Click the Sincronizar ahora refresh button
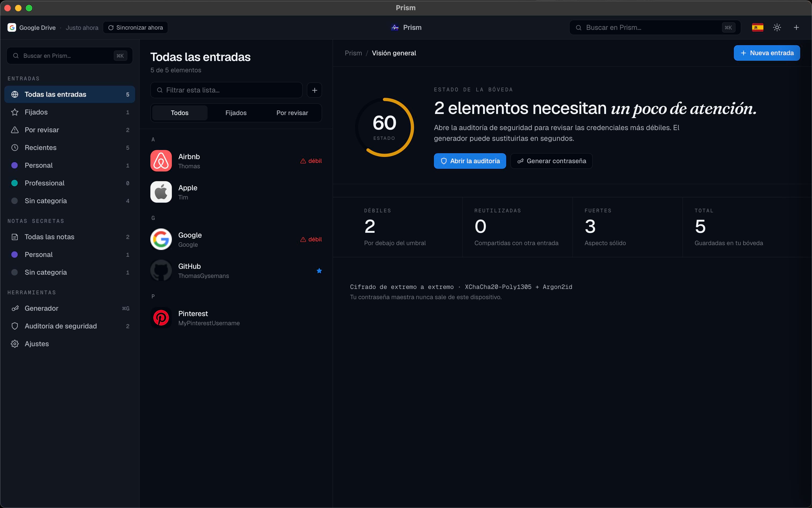The height and width of the screenshot is (508, 812). (x=136, y=27)
